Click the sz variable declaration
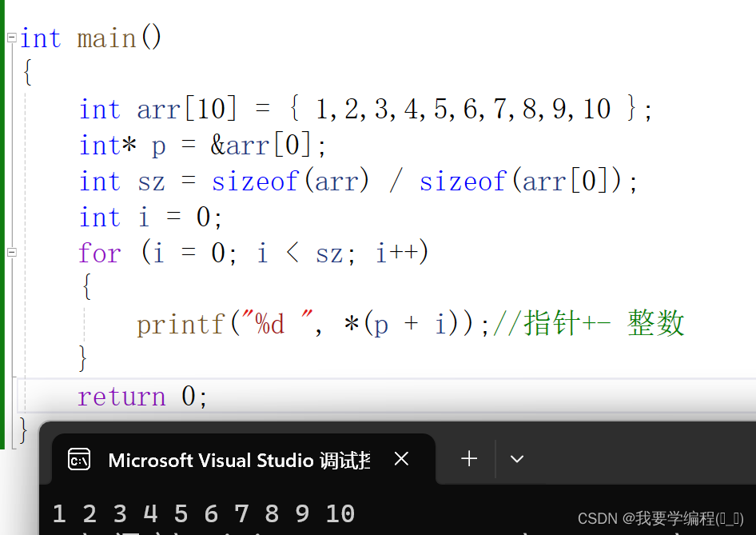 tap(151, 182)
